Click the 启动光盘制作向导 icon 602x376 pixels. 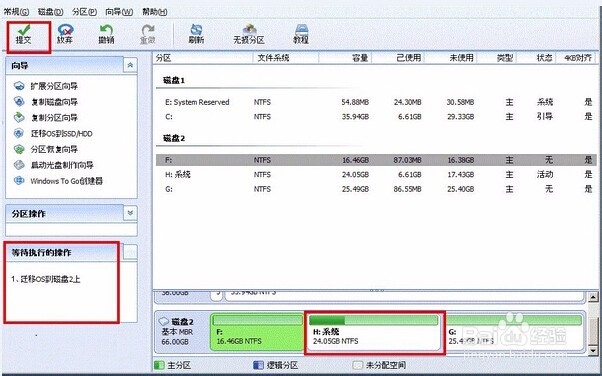[x=19, y=165]
